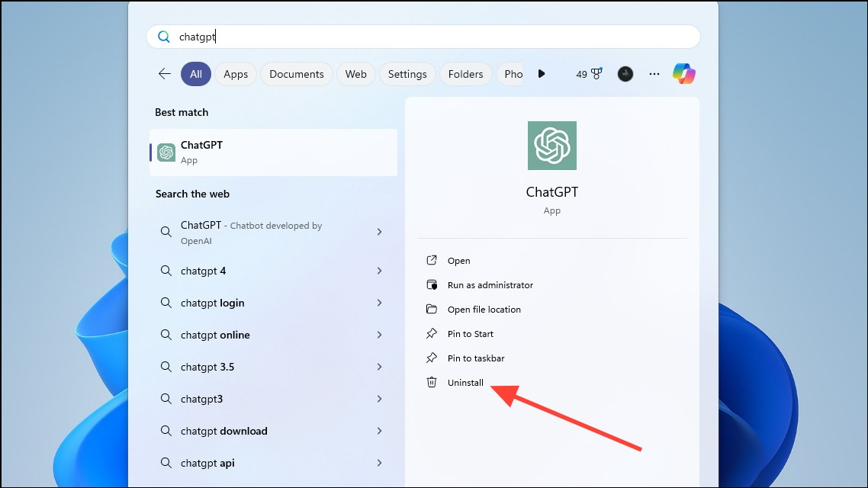Click the magnifier icon beside chatgpt online
868x488 pixels.
point(166,335)
